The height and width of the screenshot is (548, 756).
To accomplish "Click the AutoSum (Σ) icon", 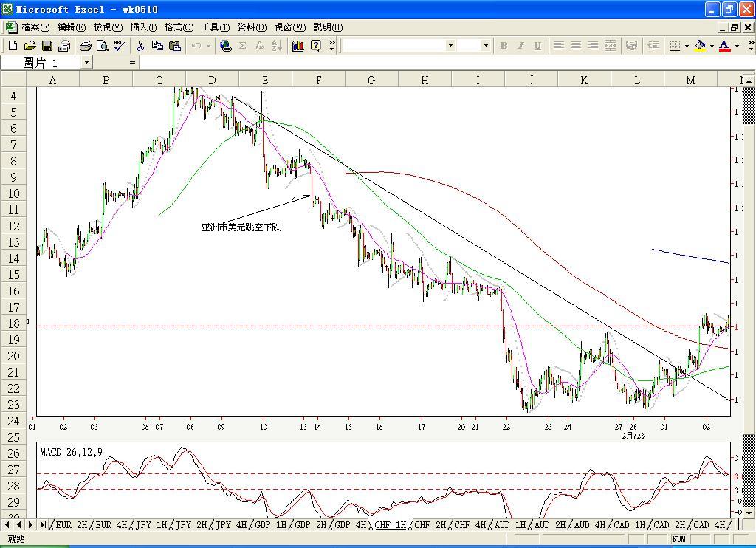I will pyautogui.click(x=241, y=46).
